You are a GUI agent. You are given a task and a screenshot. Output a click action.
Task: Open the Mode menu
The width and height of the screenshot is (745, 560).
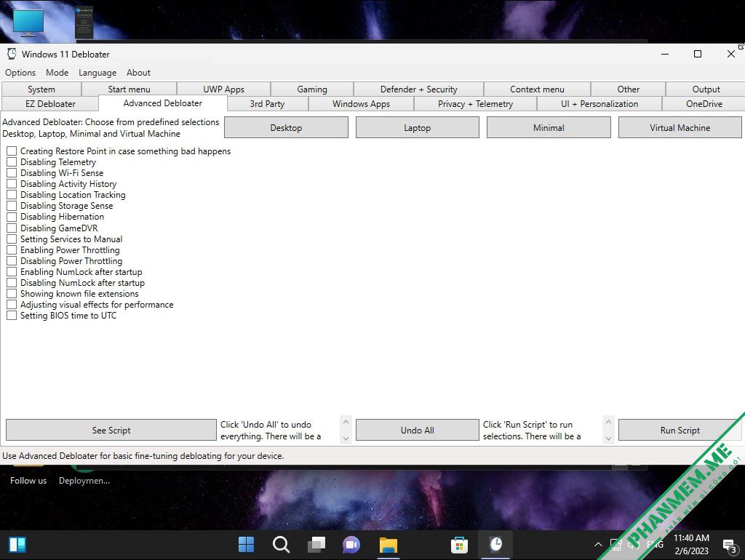(x=57, y=73)
